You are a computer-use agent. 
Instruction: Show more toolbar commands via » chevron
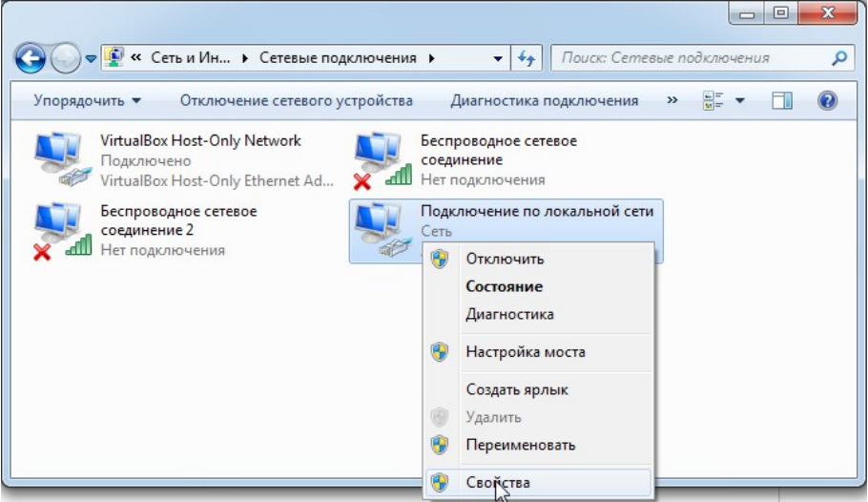pyautogui.click(x=672, y=100)
